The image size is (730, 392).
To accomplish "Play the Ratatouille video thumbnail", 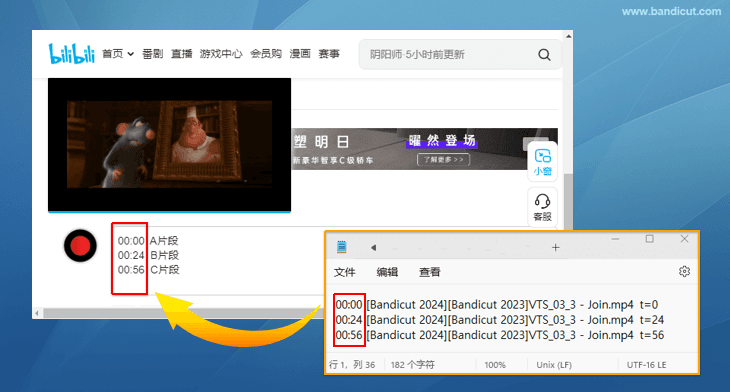I will coord(169,145).
